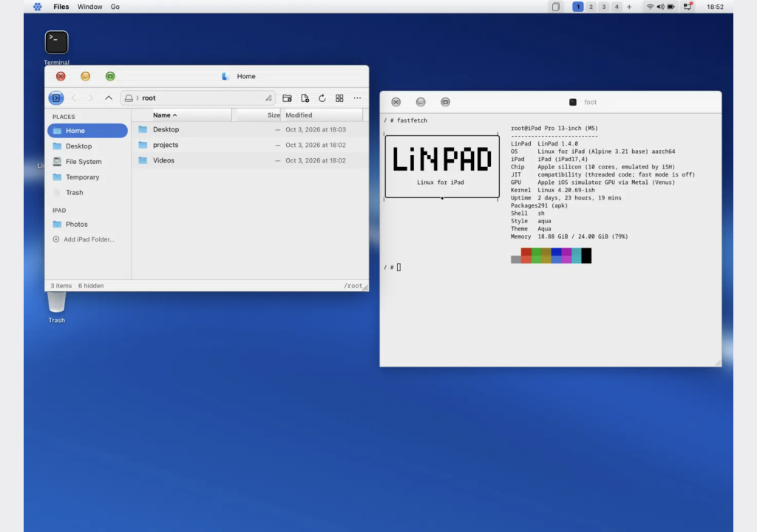Click the projects folder icon
The height and width of the screenshot is (532, 757).
point(143,145)
